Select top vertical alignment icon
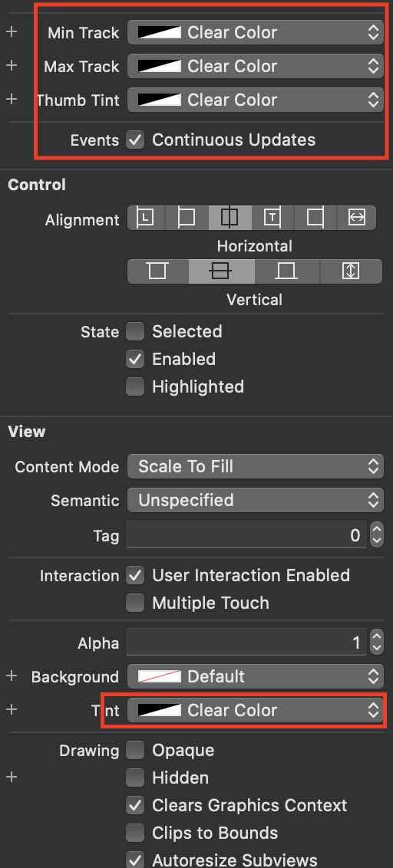This screenshot has width=393, height=868. coord(157,271)
